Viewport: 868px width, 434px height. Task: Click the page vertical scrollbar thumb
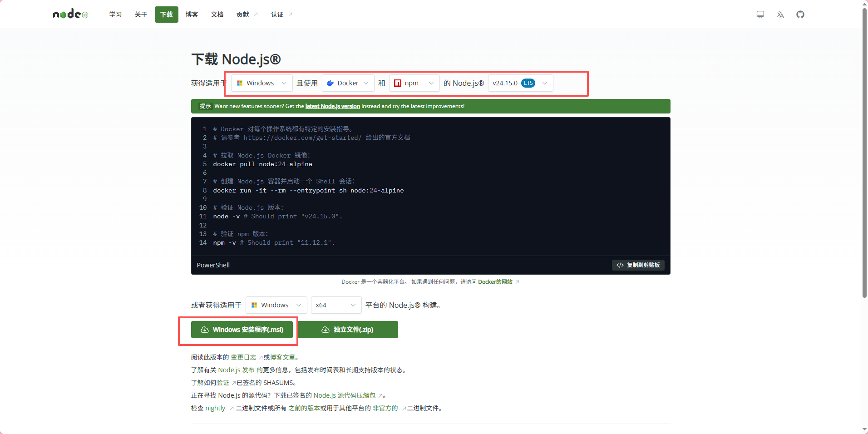(864, 153)
